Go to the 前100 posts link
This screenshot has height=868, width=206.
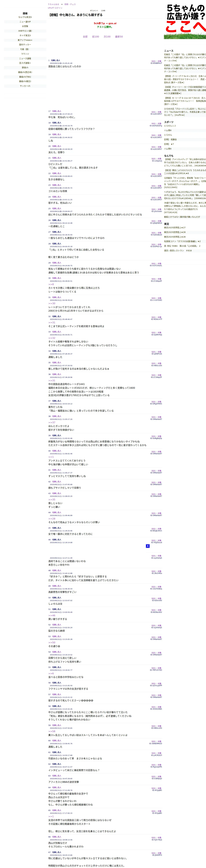coord(96,37)
